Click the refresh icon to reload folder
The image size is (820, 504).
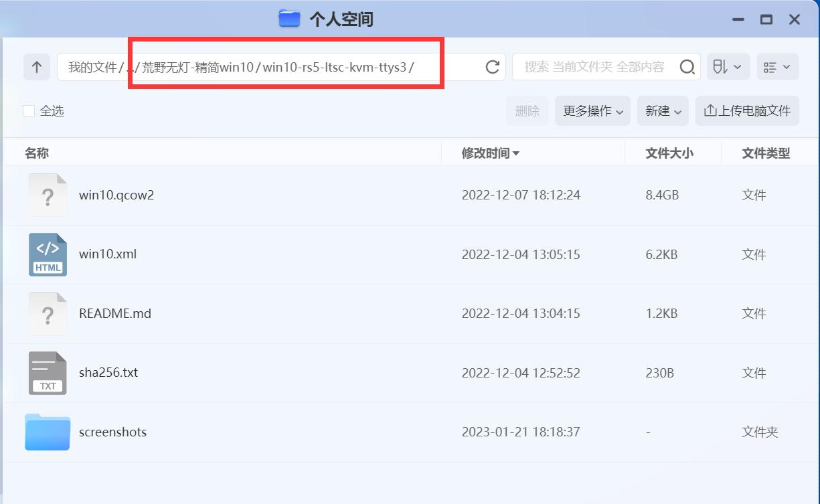pos(492,67)
